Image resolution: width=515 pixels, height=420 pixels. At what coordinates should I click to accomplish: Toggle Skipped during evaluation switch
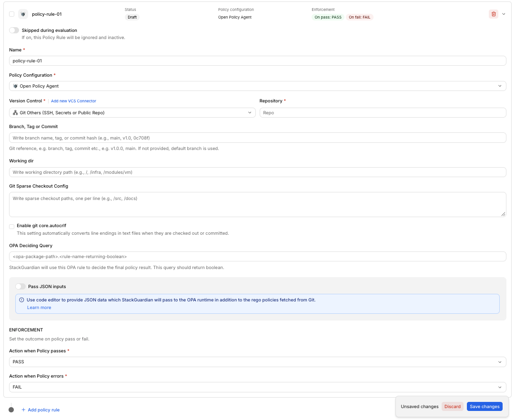point(14,30)
